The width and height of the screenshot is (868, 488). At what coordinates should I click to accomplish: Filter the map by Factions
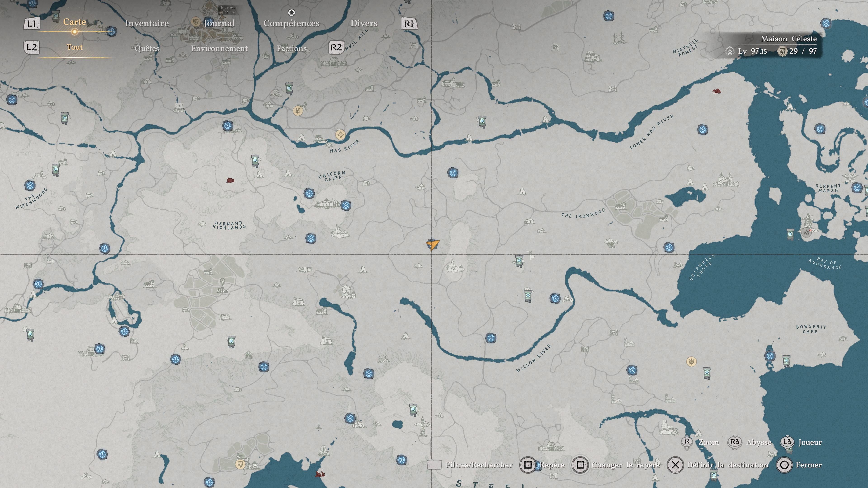point(292,49)
